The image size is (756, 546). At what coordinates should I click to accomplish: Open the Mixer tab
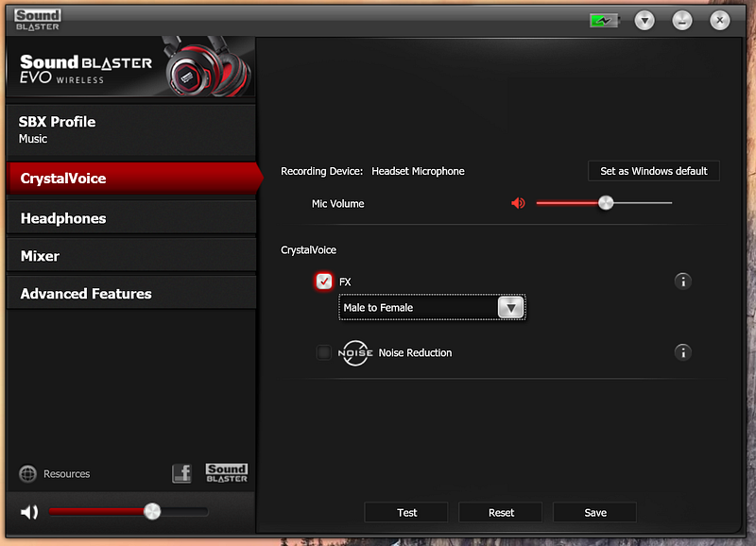131,256
